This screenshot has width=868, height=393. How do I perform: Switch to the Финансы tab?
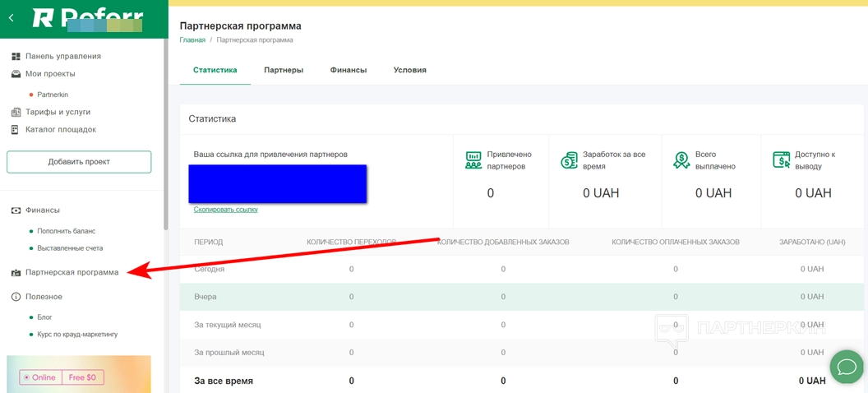(349, 70)
